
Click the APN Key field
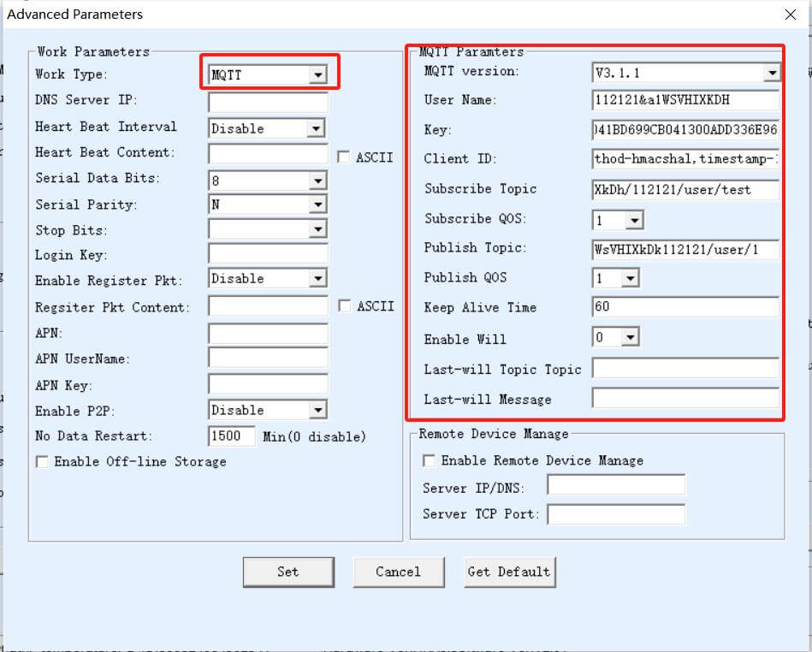269,384
